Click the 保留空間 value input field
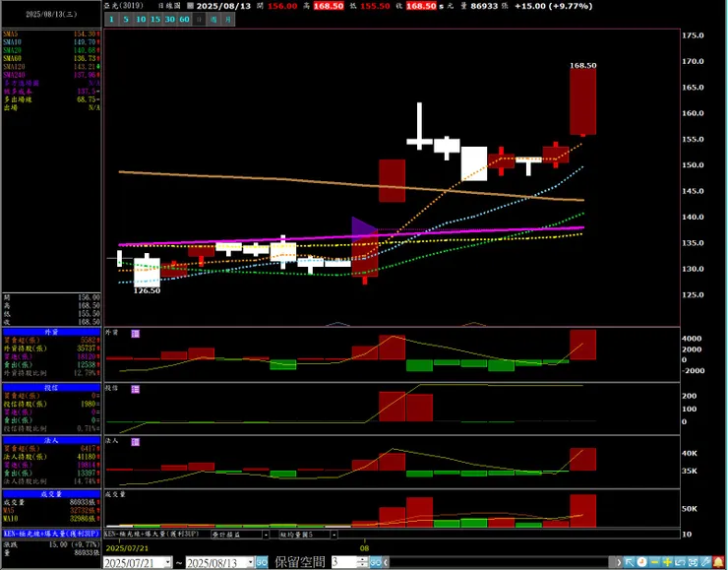Screen dimensions: 728x570 tap(344, 562)
